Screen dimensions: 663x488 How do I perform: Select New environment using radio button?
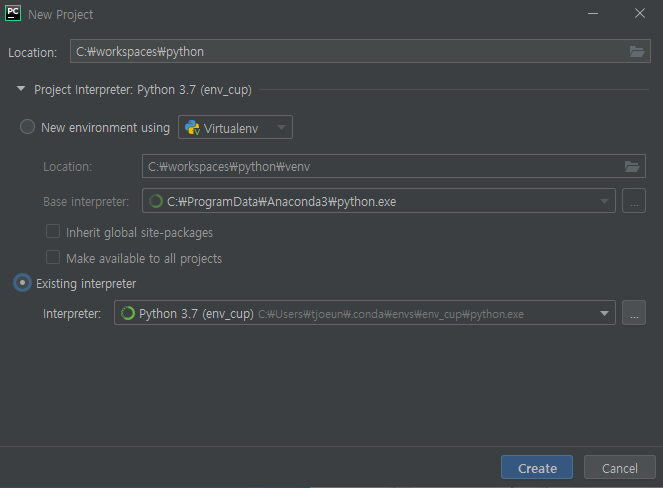click(x=27, y=127)
